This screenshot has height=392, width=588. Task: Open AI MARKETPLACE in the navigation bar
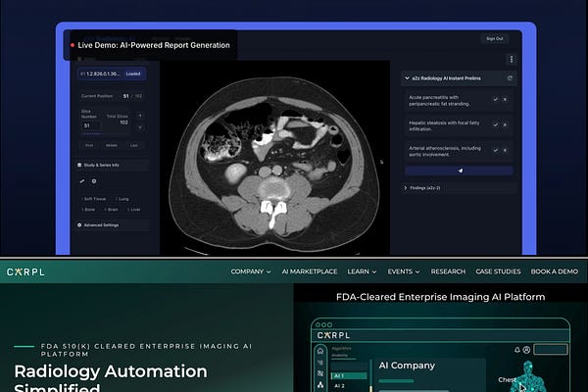coord(310,271)
